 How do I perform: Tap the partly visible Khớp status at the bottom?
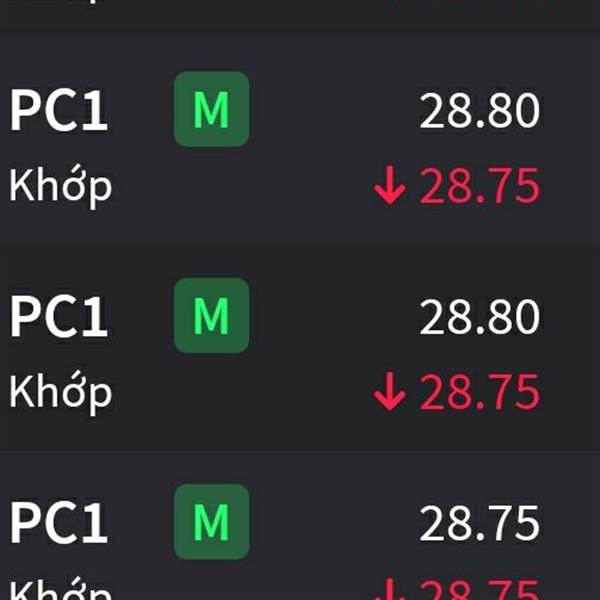pos(60,589)
